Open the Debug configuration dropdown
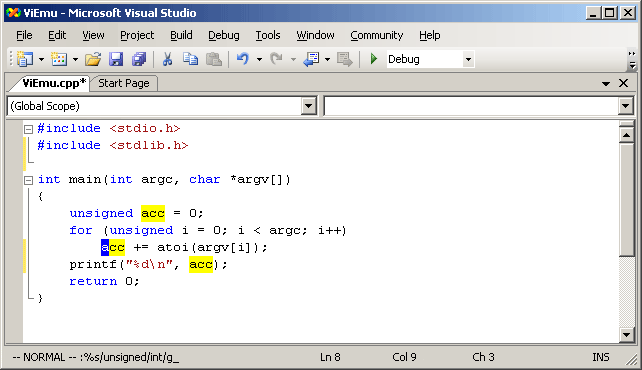 (x=468, y=60)
